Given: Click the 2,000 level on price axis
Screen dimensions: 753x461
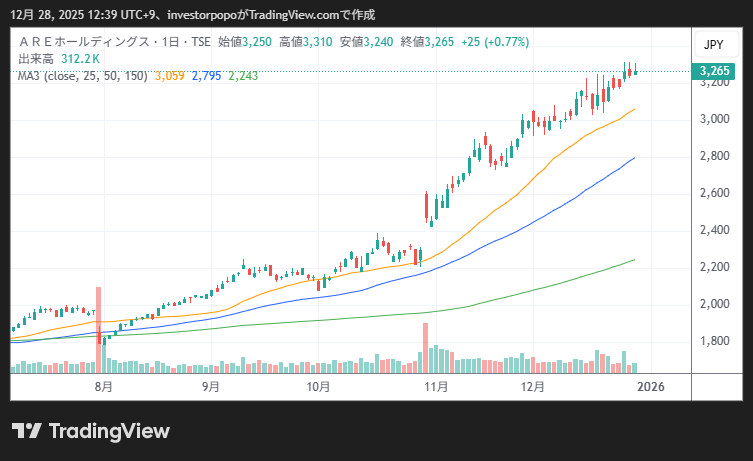Looking at the screenshot, I should click(713, 304).
